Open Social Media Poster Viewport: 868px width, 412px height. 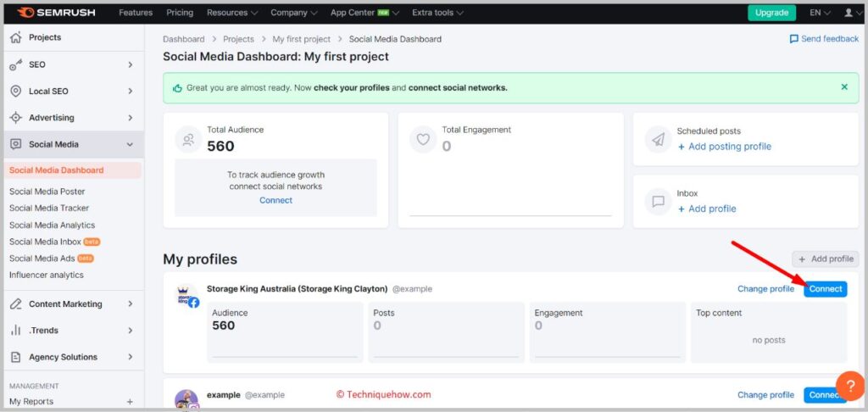47,192
